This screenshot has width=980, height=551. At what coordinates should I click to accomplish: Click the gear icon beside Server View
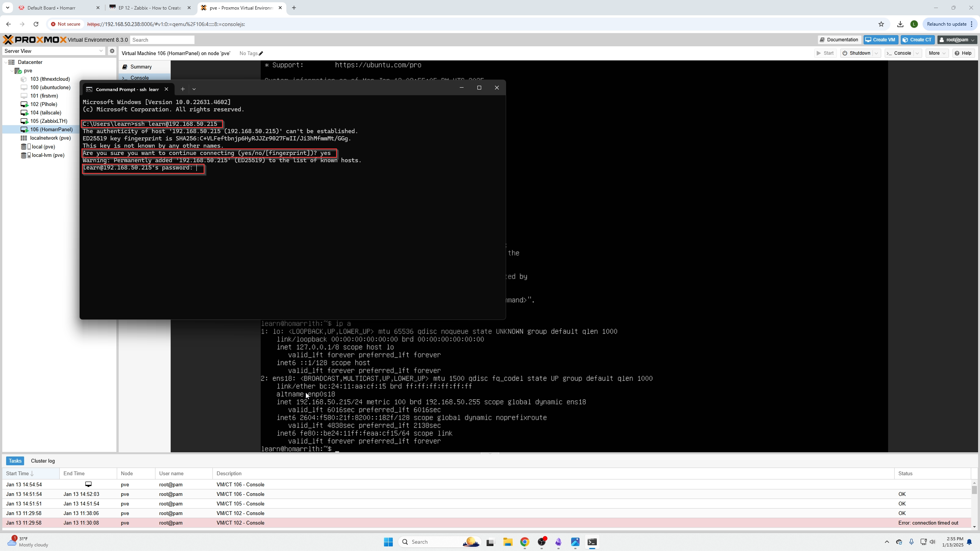pos(112,51)
